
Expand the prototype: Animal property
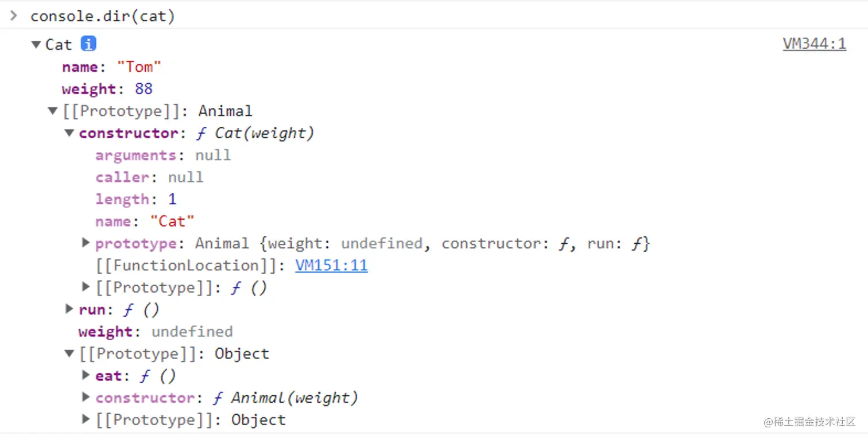[x=86, y=243]
